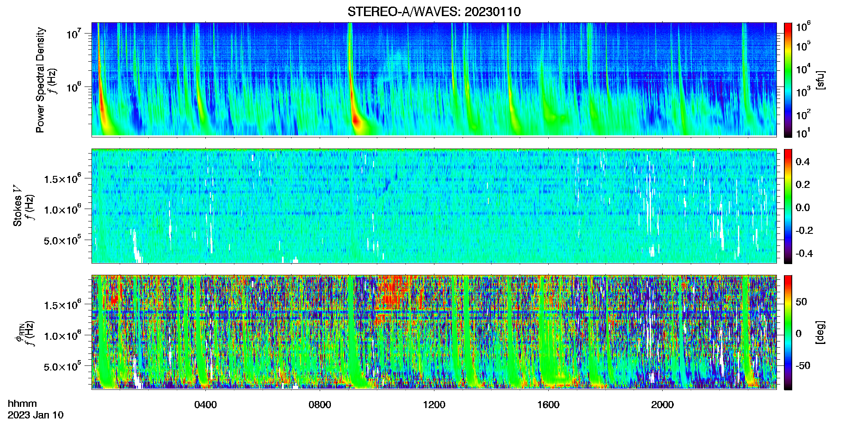This screenshot has width=868, height=447.
Task: Click the 0400 time tick label
Action: point(205,405)
